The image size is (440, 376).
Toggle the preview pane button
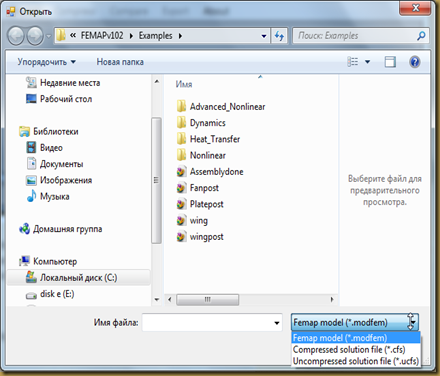(x=390, y=62)
